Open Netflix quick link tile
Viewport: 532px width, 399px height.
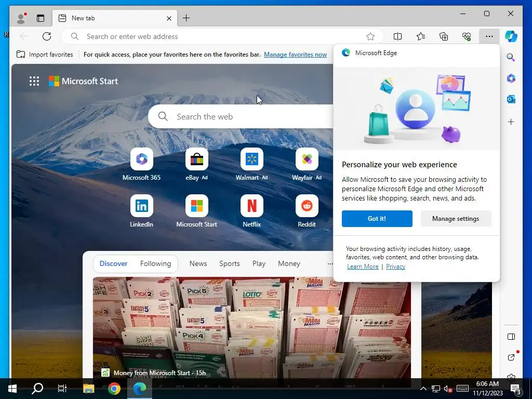tap(252, 211)
